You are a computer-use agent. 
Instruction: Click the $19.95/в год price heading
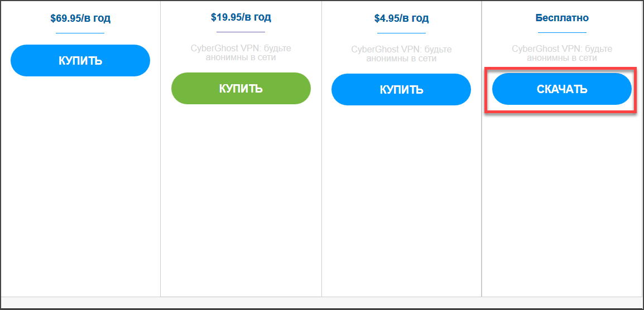coord(241,17)
